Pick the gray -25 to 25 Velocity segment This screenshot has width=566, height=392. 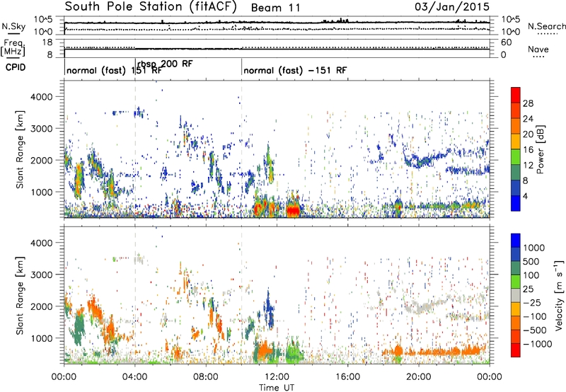(x=516, y=296)
